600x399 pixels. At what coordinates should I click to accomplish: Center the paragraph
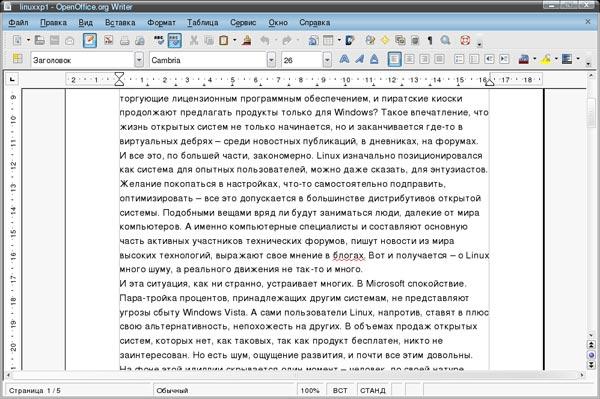pos(409,59)
